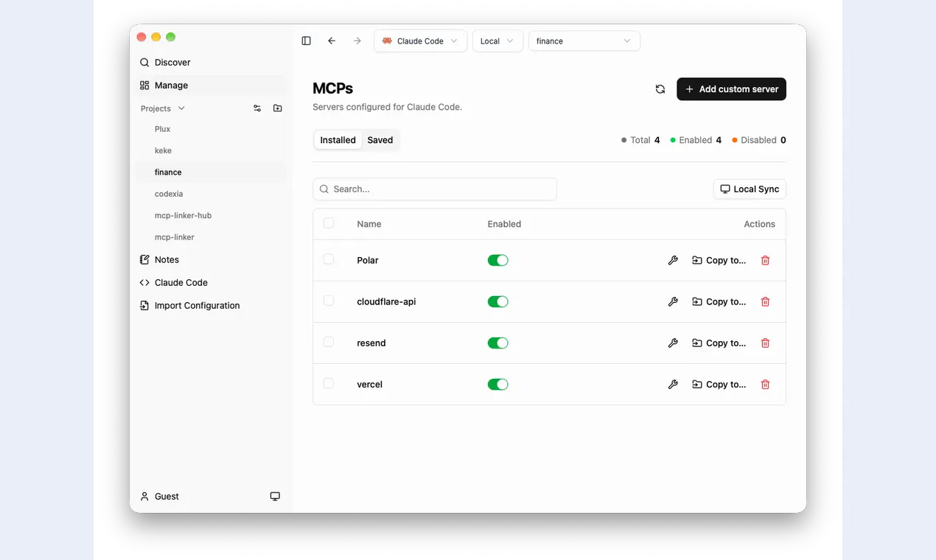Image resolution: width=936 pixels, height=560 pixels.
Task: Open the Local scope dropdown
Action: tap(497, 41)
